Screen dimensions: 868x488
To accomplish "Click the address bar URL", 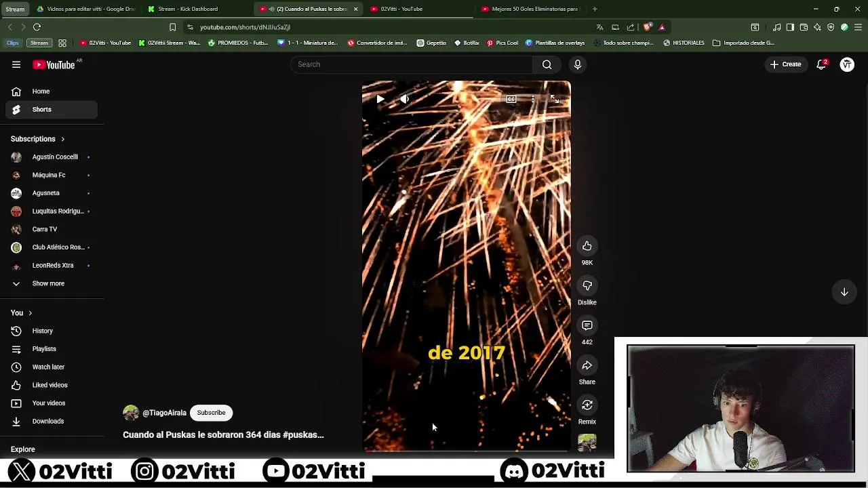I will 245,27.
